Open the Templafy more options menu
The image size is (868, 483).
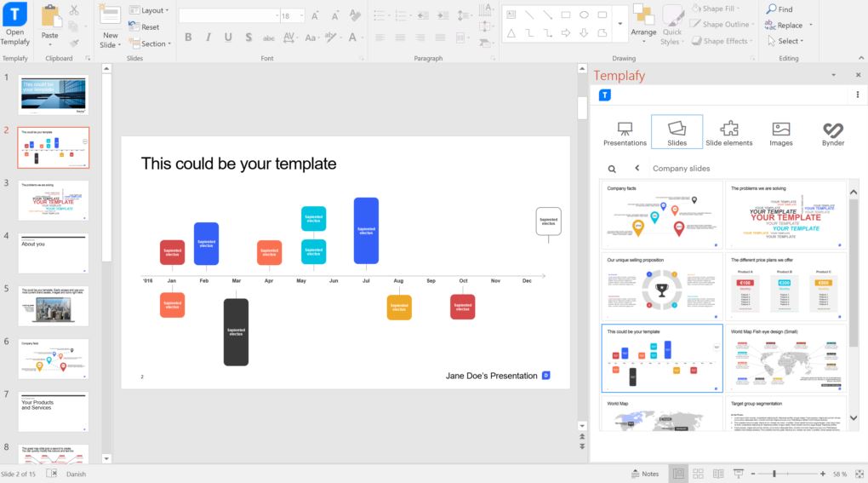tap(858, 95)
